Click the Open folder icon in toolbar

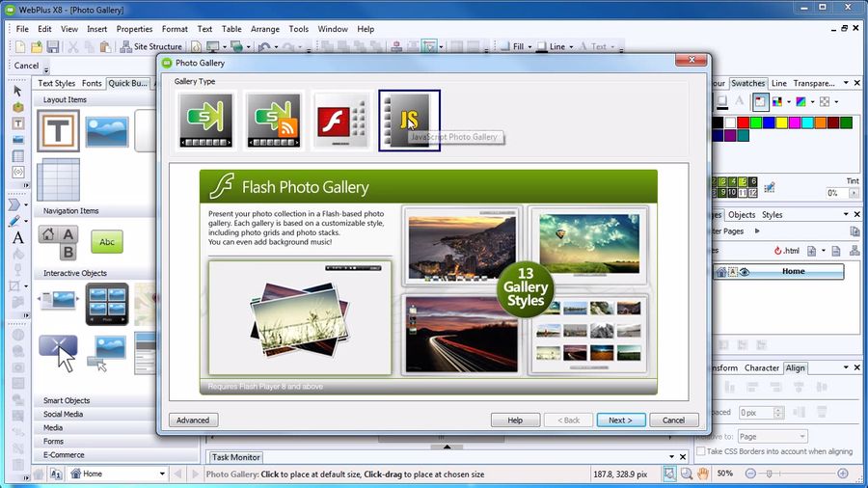coord(37,47)
